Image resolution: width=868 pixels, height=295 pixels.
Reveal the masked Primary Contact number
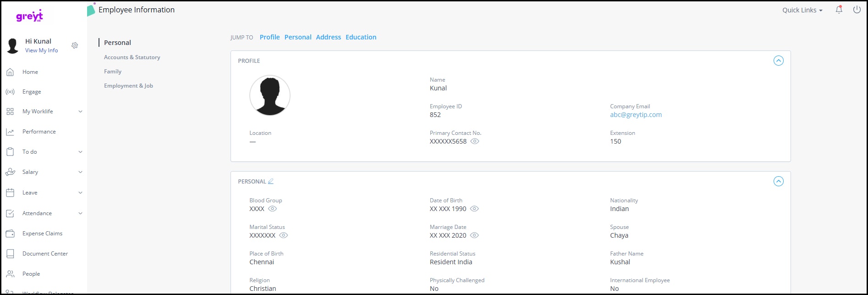[475, 141]
